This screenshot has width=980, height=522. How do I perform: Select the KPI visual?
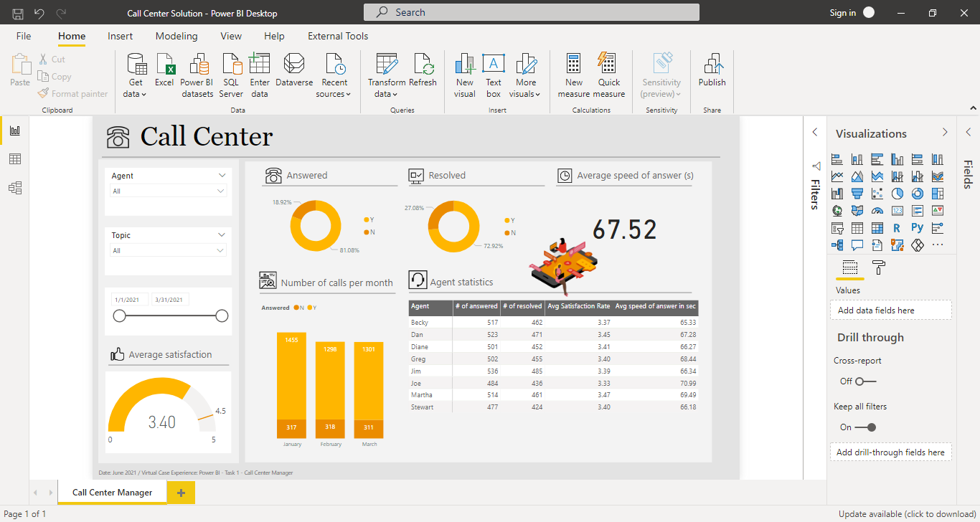[938, 211]
